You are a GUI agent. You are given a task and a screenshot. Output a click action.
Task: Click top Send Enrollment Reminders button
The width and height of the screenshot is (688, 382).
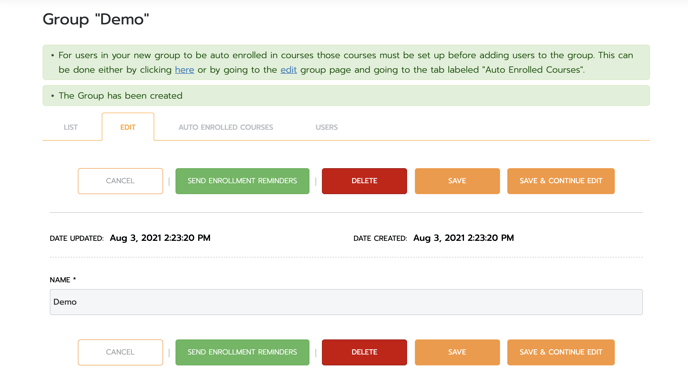[x=242, y=181]
